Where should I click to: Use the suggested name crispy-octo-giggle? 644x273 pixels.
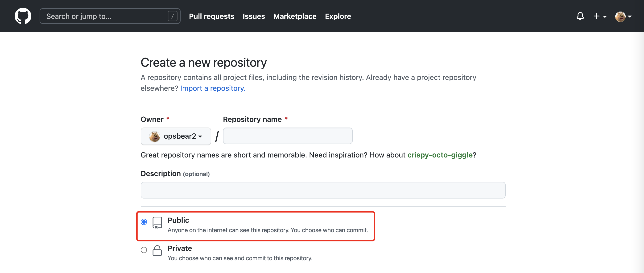(440, 155)
